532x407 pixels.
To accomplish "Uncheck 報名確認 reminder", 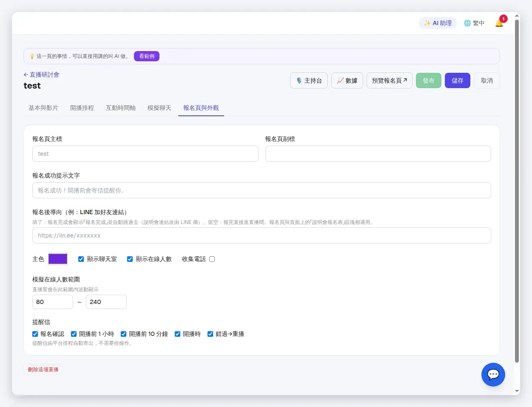I will click(35, 334).
